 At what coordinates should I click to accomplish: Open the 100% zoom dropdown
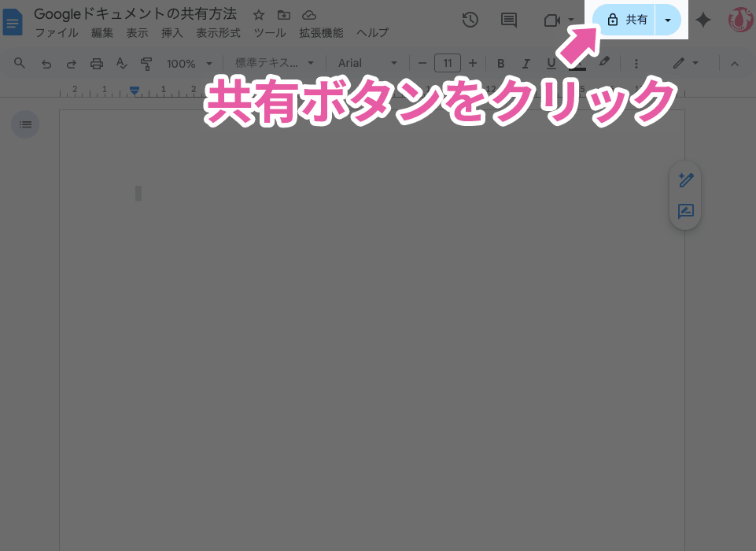pos(188,63)
